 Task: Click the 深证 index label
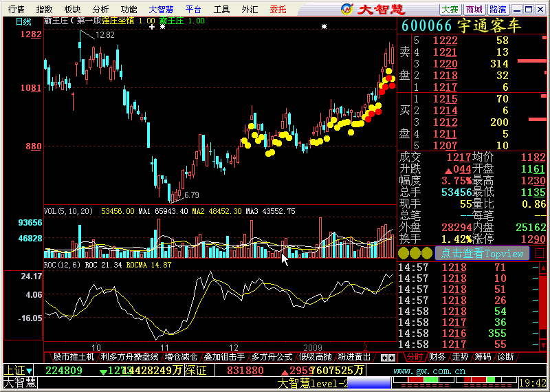(x=195, y=370)
